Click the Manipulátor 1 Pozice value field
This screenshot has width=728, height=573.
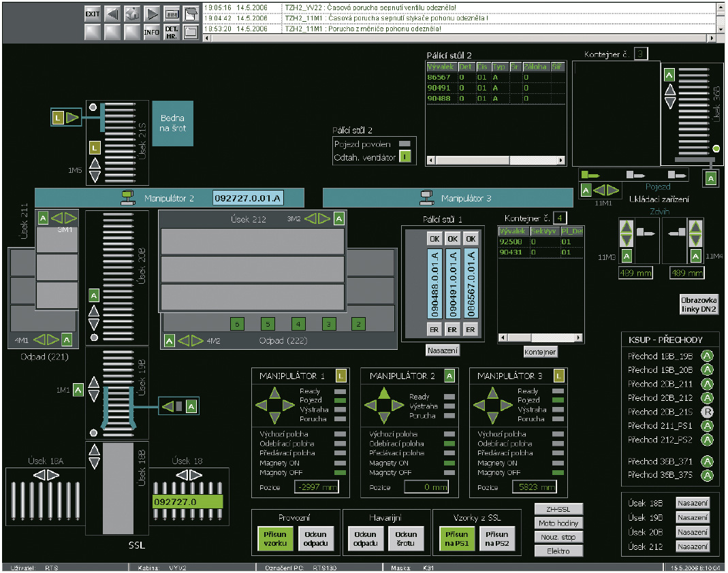[317, 487]
